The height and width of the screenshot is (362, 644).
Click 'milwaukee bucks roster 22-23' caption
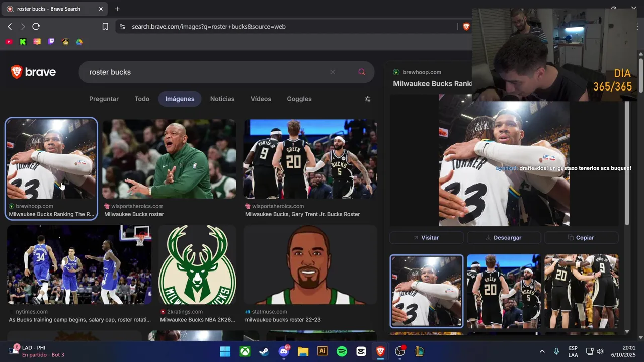point(283,320)
